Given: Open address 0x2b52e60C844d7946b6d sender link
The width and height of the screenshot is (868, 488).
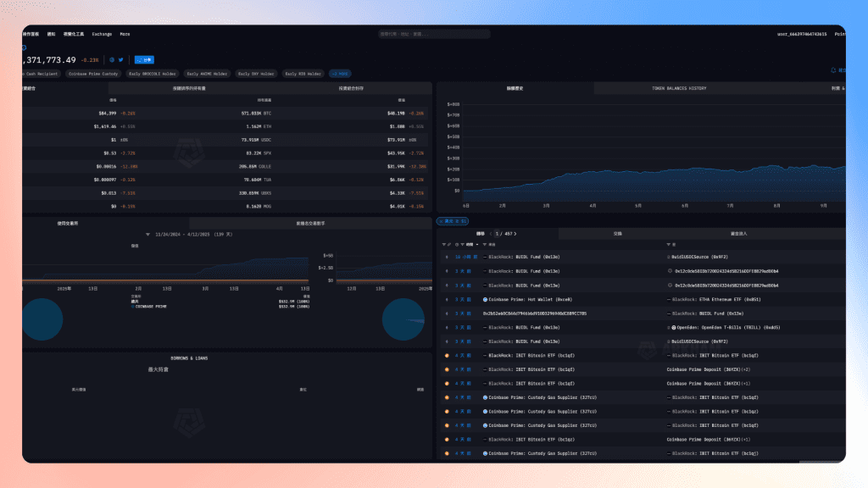Looking at the screenshot, I should pyautogui.click(x=535, y=313).
